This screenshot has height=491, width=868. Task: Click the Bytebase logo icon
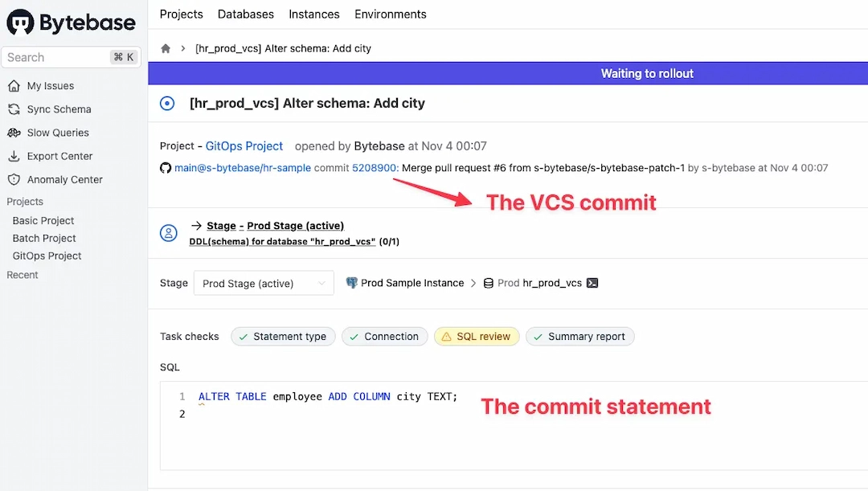[x=20, y=23]
